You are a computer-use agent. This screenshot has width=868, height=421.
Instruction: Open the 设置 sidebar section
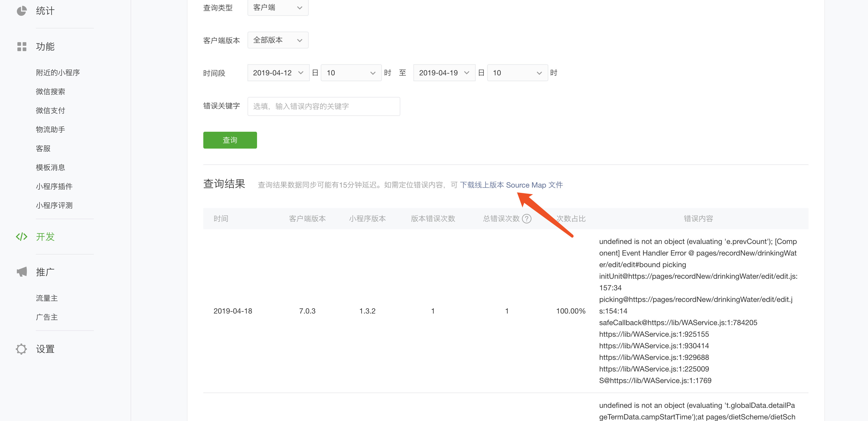click(x=45, y=349)
